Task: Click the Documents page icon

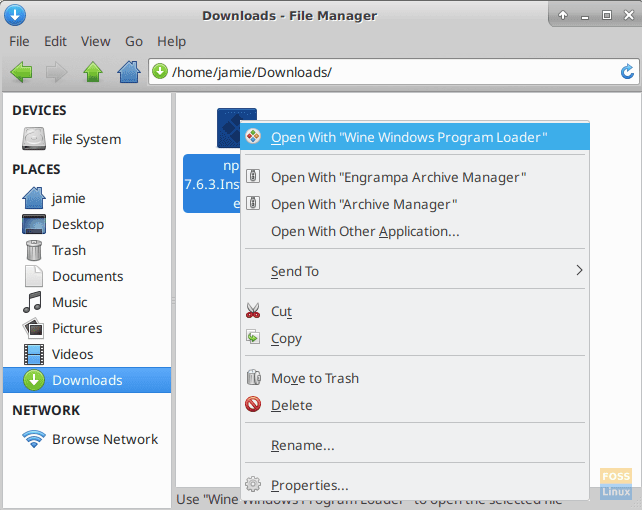Action: point(34,276)
